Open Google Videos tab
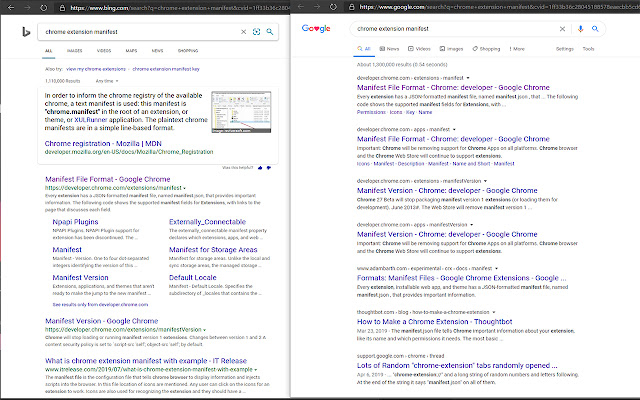The image size is (640, 400). [420, 49]
